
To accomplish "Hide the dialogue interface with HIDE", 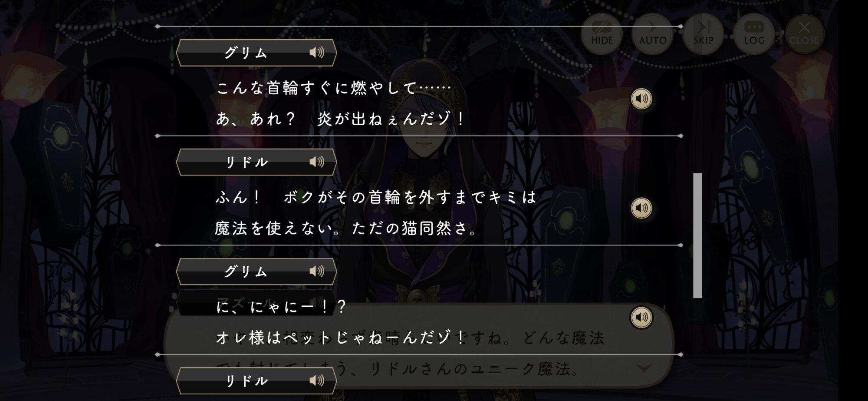I will click(x=602, y=34).
